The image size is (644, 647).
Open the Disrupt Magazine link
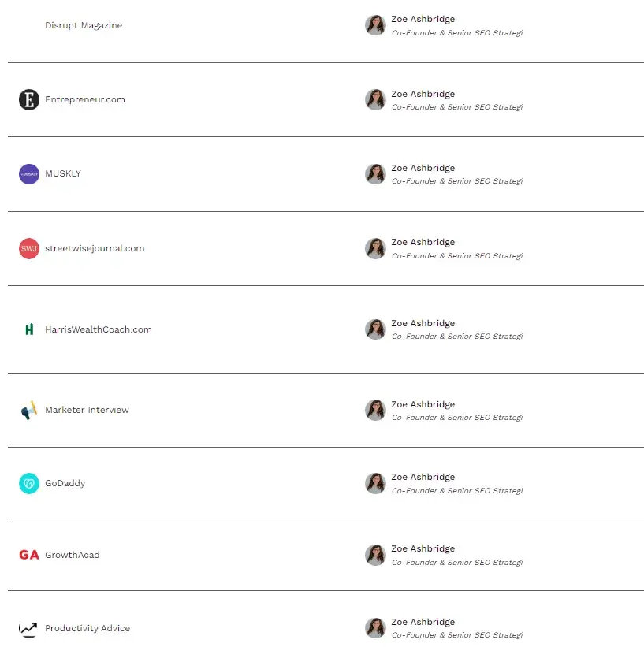84,26
